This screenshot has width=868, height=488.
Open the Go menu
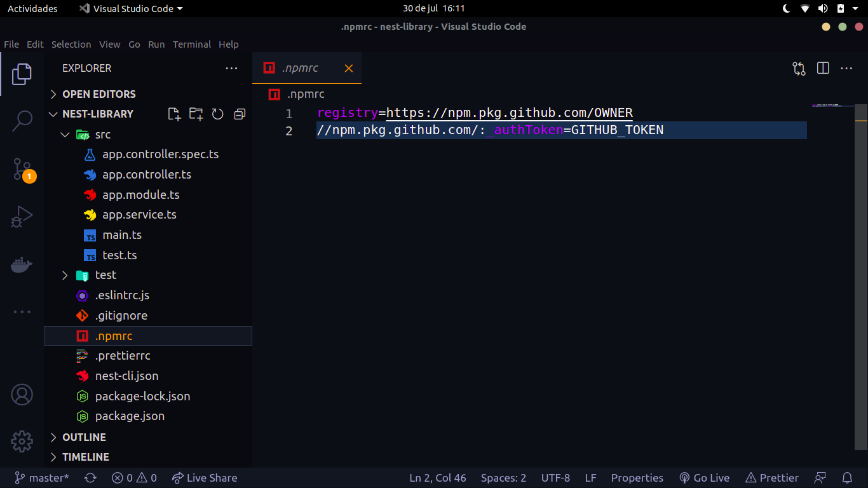click(134, 44)
